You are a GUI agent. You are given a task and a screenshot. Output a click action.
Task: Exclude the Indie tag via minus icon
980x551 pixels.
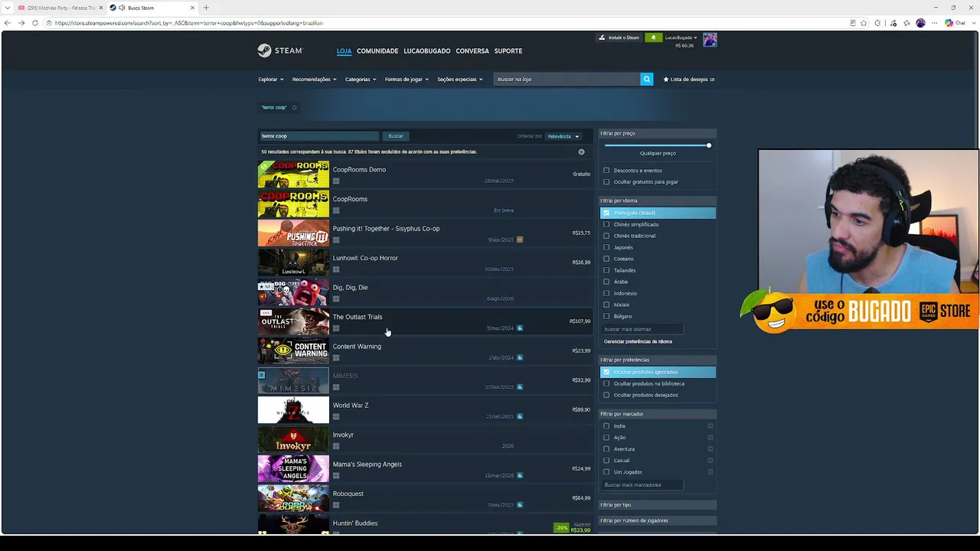click(710, 426)
